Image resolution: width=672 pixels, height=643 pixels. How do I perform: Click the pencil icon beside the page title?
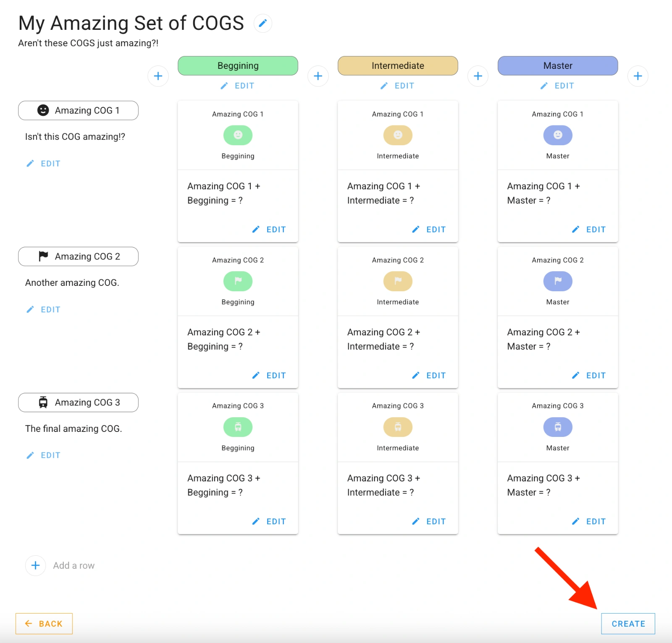[x=262, y=23]
